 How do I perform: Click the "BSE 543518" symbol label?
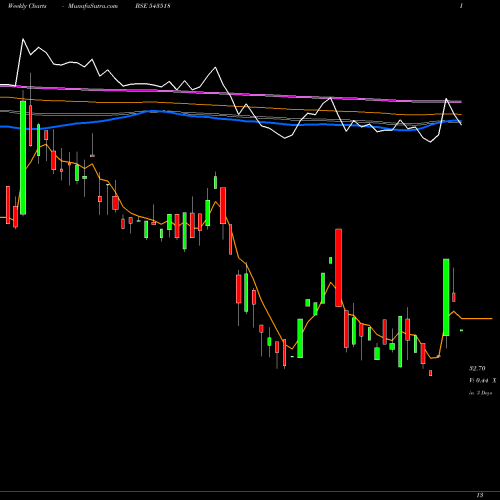153,6
